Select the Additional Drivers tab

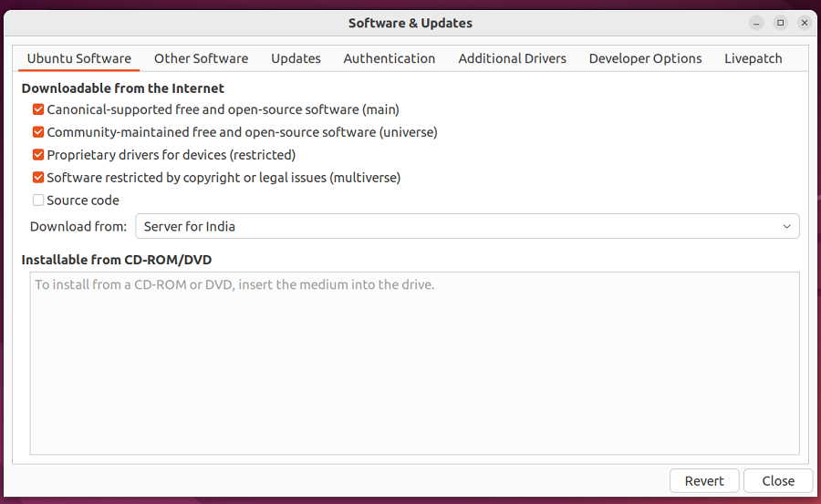(x=512, y=58)
